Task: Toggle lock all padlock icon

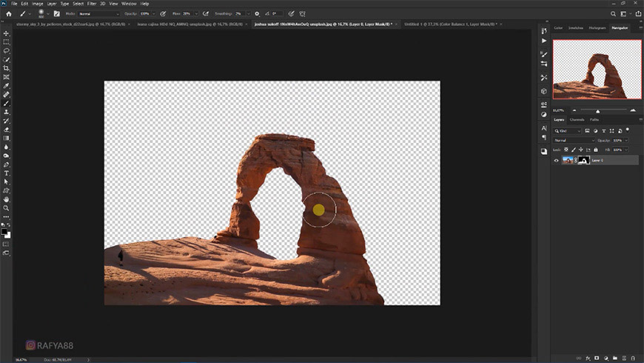Action: pyautogui.click(x=596, y=150)
